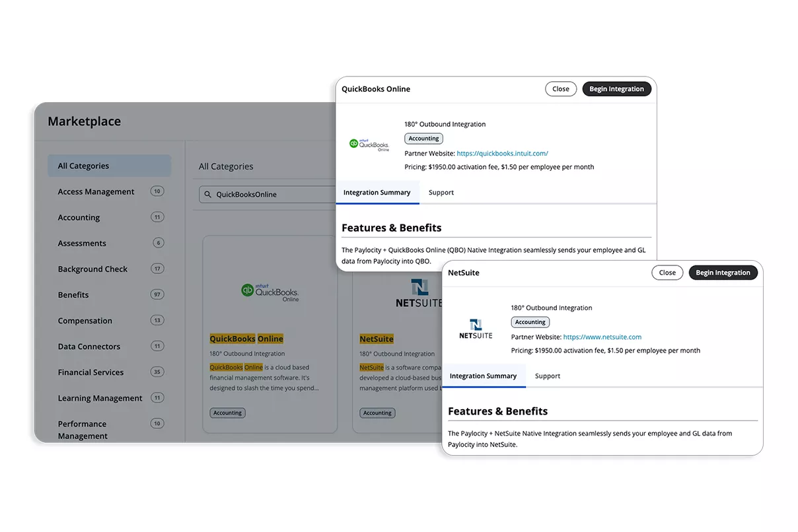Click the Access Management count badge 10
Viewport: 798px width, 532px height.
point(157,191)
